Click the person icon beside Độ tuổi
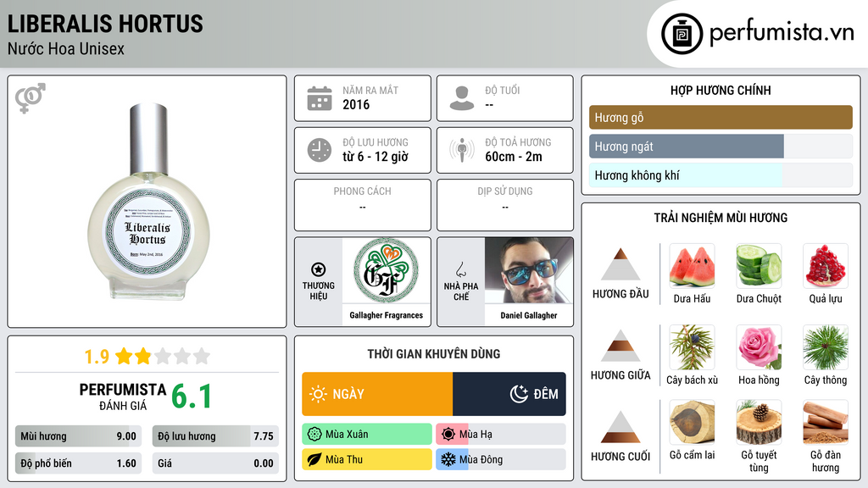The width and height of the screenshot is (868, 488). tap(462, 98)
